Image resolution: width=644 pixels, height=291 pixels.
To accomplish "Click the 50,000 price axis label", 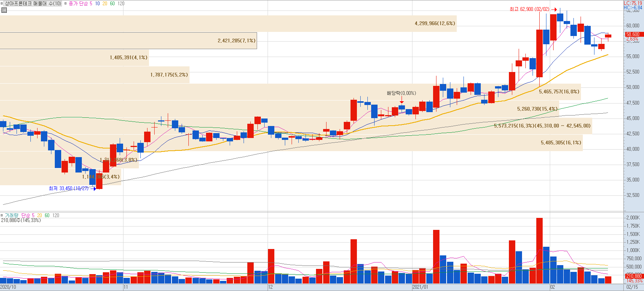I will [x=633, y=87].
